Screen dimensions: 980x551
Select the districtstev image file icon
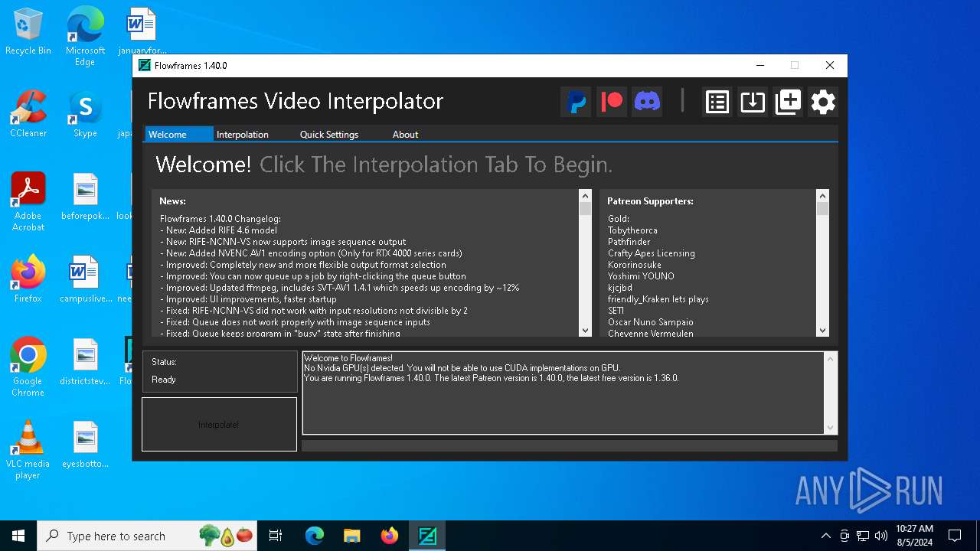85,363
